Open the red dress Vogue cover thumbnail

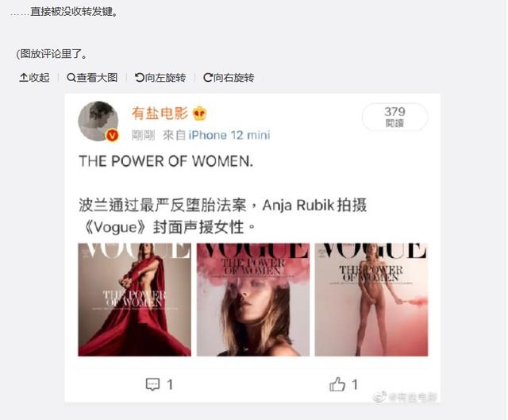[x=134, y=299]
